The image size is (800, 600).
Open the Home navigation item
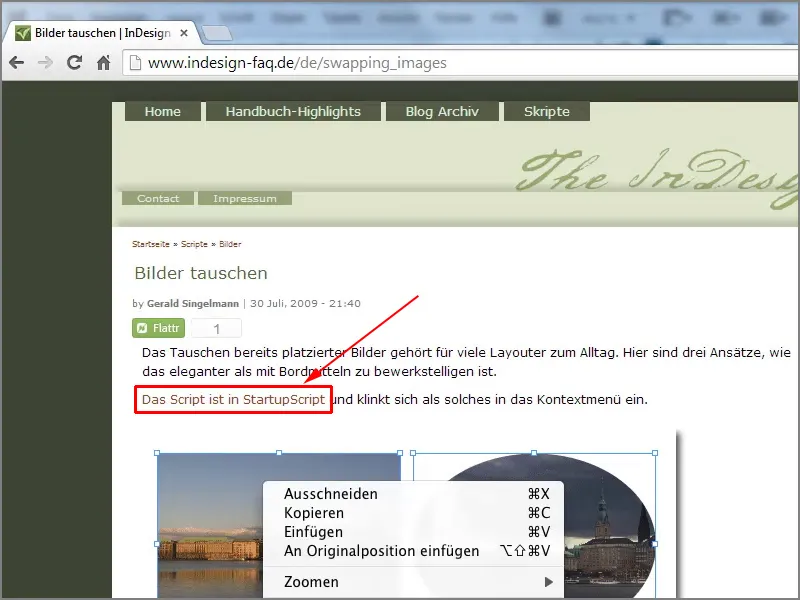[x=163, y=111]
